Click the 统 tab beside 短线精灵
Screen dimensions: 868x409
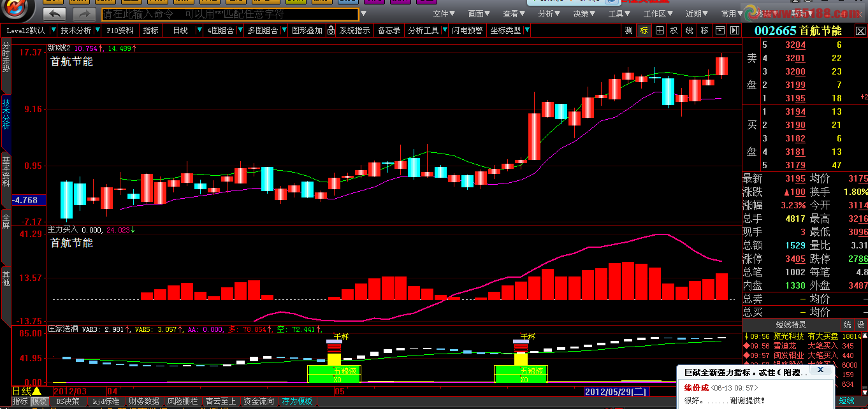coord(847,324)
